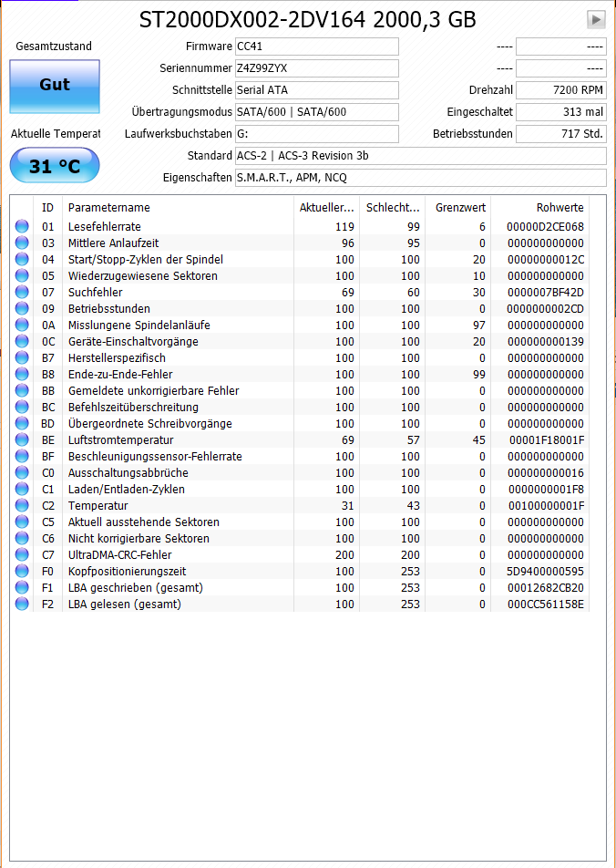Select the Suchfehler parameter name
The width and height of the screenshot is (616, 868).
[95, 293]
